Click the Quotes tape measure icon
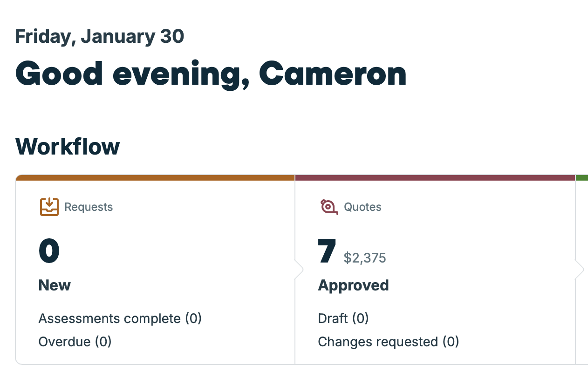This screenshot has width=588, height=391. [329, 207]
